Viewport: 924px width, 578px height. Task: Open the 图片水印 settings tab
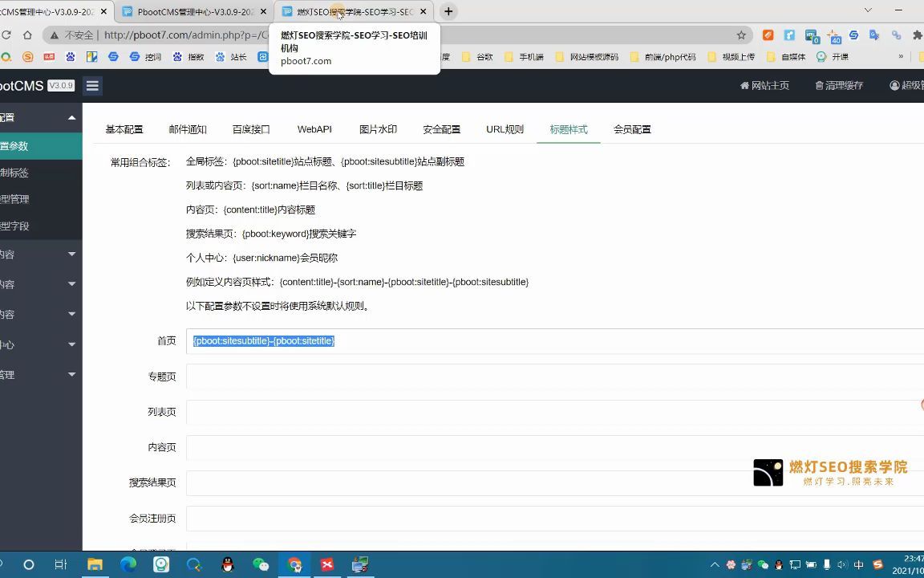coord(377,129)
